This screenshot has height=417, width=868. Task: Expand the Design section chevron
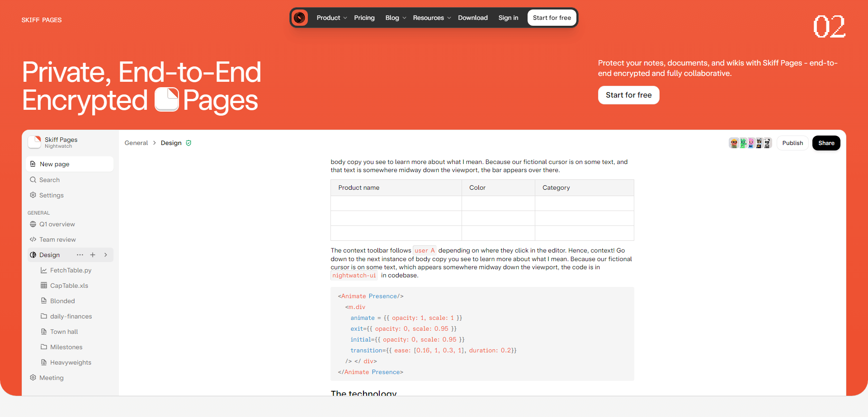[106, 255]
